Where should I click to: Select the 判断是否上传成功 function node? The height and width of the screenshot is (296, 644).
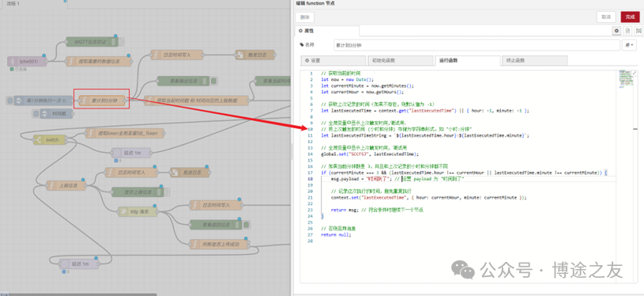220,245
